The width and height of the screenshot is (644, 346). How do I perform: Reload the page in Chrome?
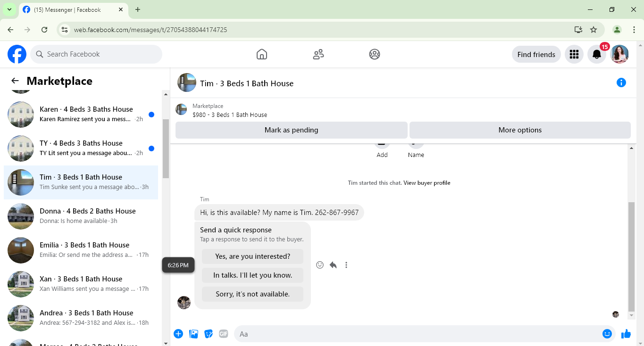click(44, 30)
